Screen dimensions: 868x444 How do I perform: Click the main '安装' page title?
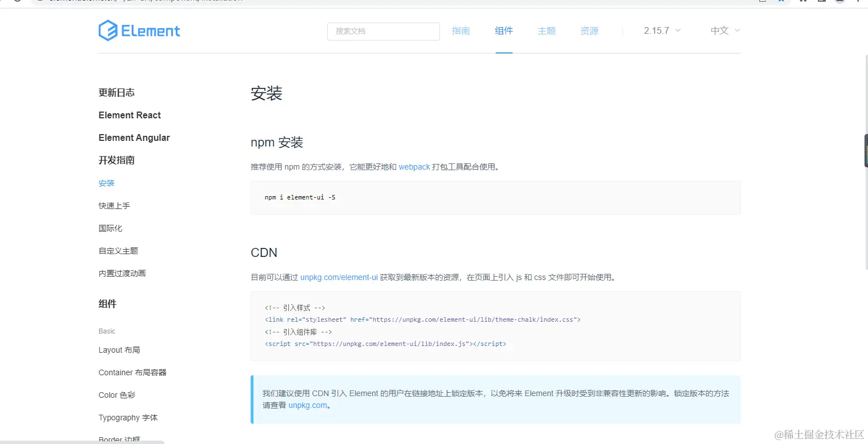(x=266, y=94)
